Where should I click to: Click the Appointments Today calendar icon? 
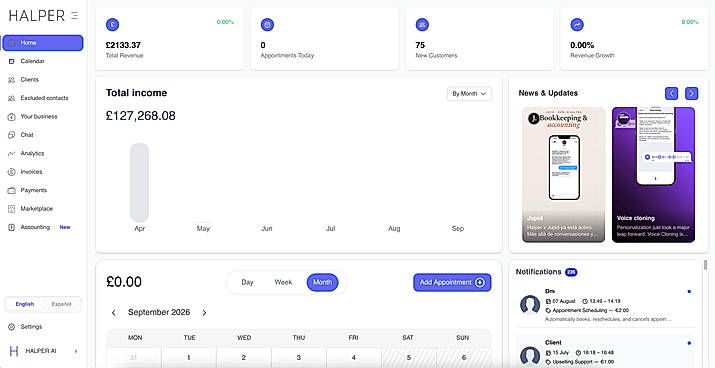click(267, 25)
